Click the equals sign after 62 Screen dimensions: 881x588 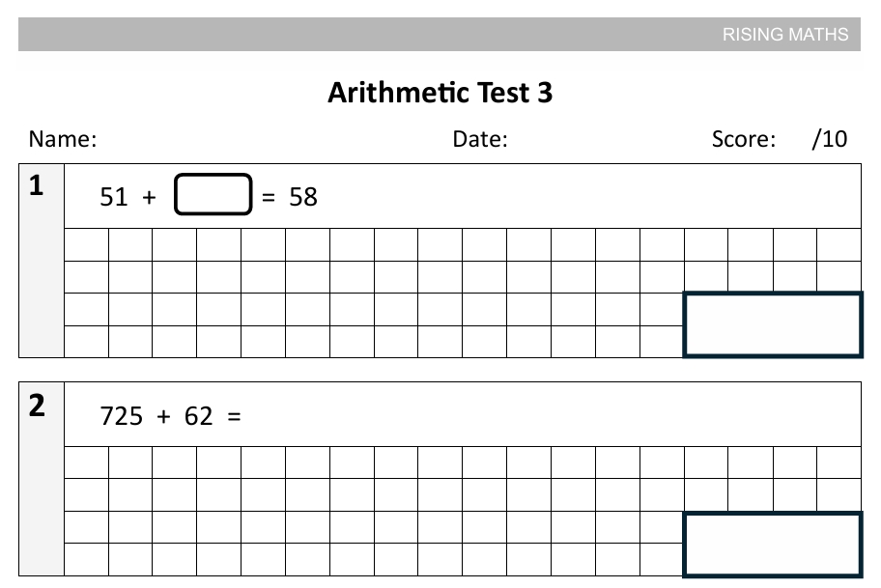(x=234, y=417)
